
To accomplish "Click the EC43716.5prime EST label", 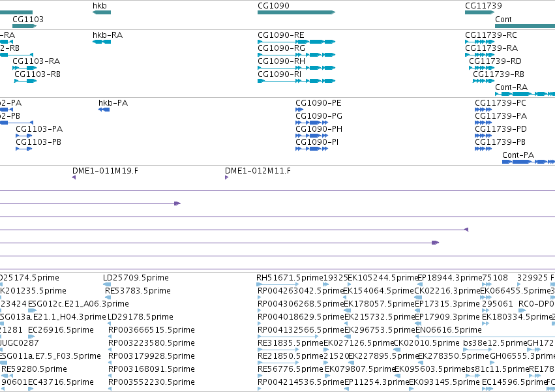I will click(61, 382).
